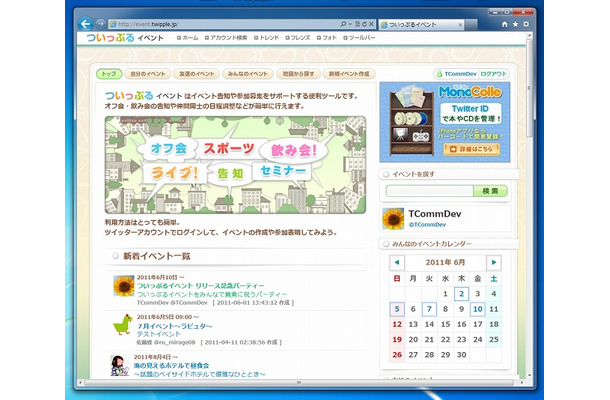The height and width of the screenshot is (400, 610).
Task: Click the horizontal scrollbar left arrow
Action: pyautogui.click(x=80, y=382)
